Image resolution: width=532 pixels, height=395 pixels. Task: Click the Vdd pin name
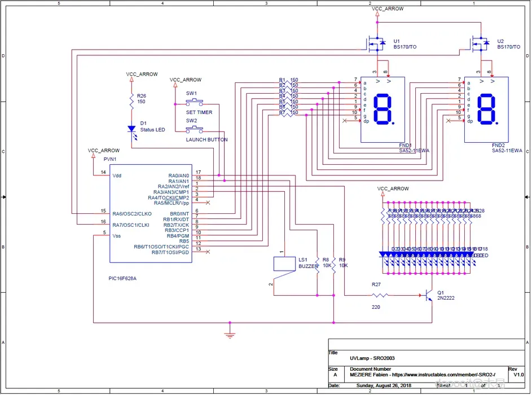[x=117, y=175]
